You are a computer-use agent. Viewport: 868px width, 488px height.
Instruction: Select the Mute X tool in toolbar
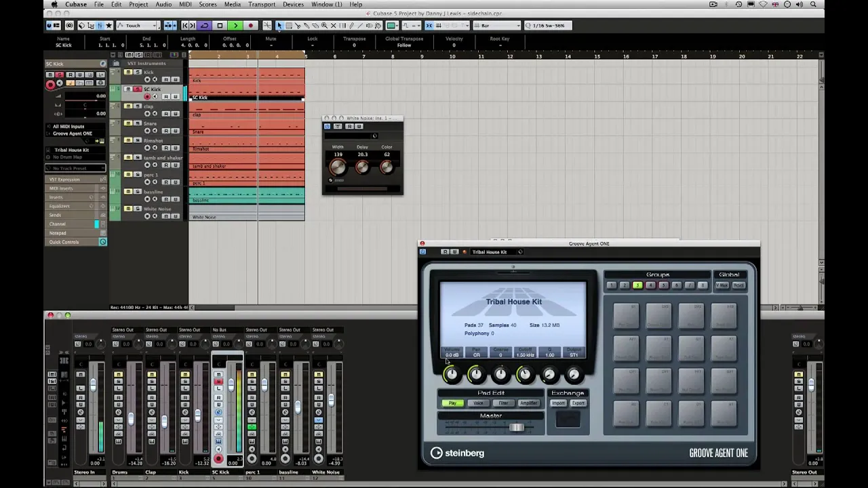click(333, 26)
